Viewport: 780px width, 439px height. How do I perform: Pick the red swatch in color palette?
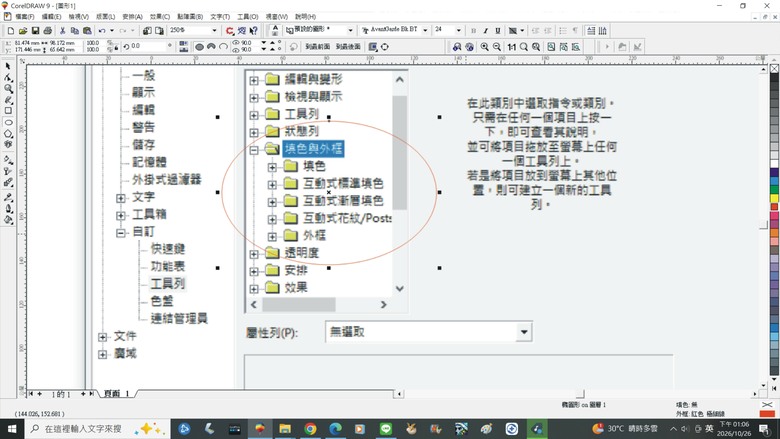[775, 206]
